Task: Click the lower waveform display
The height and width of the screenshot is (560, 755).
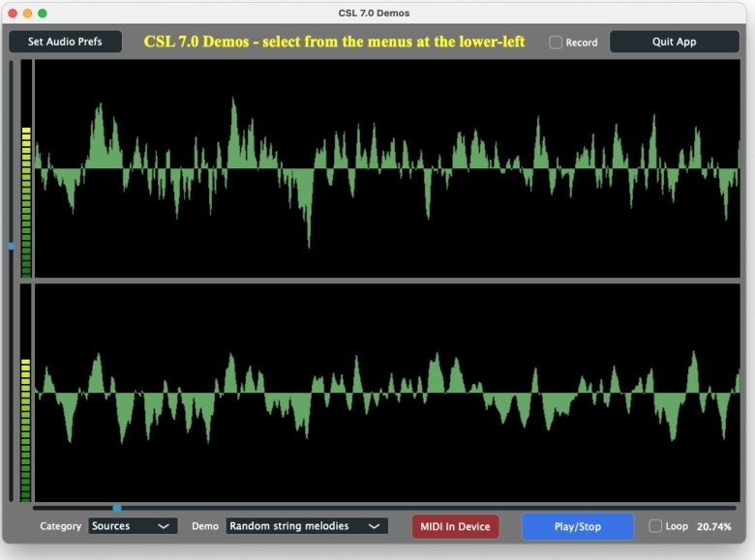Action: [387, 393]
